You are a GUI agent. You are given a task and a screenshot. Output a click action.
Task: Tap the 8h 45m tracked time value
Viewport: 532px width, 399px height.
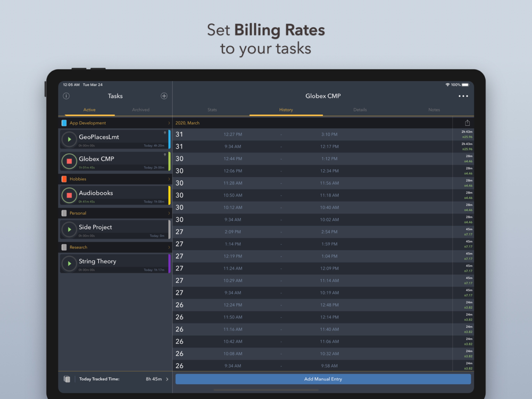[x=154, y=379]
